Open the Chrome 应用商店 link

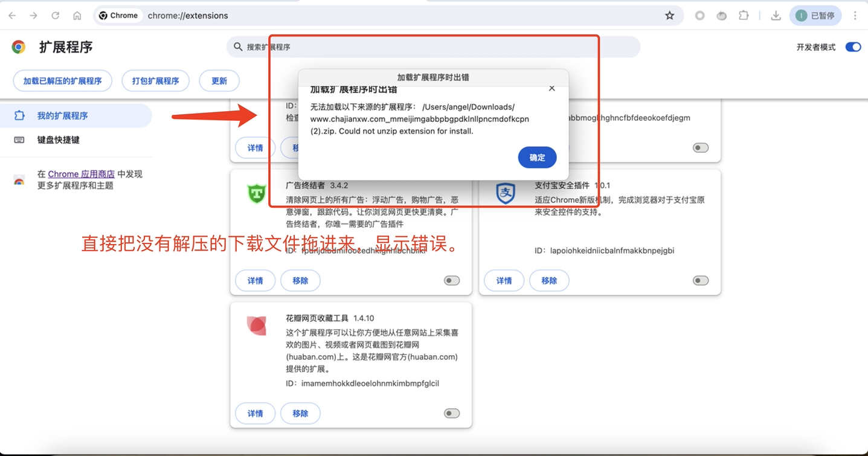(81, 174)
